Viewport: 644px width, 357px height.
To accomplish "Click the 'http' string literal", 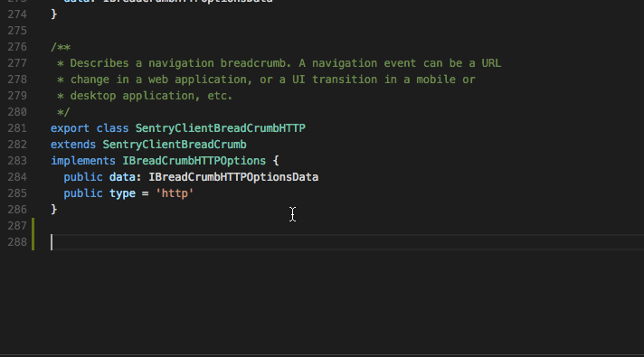I will pyautogui.click(x=175, y=193).
